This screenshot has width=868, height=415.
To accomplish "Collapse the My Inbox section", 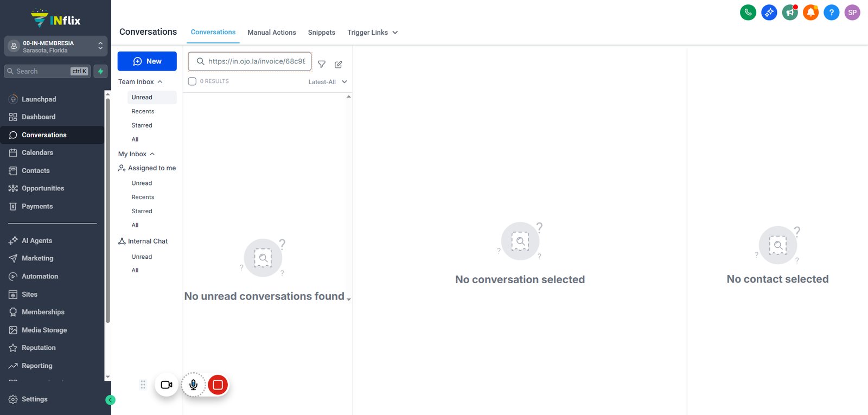I will click(137, 154).
